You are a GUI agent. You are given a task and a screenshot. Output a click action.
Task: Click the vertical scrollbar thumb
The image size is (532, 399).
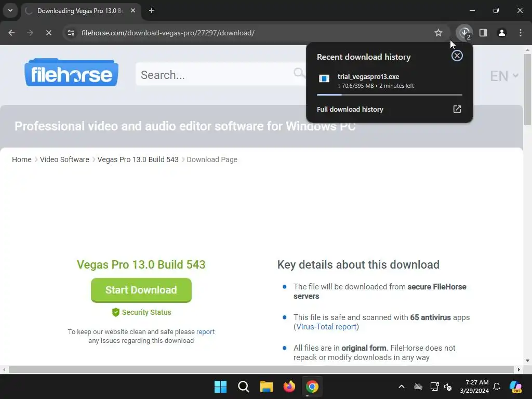point(527,89)
